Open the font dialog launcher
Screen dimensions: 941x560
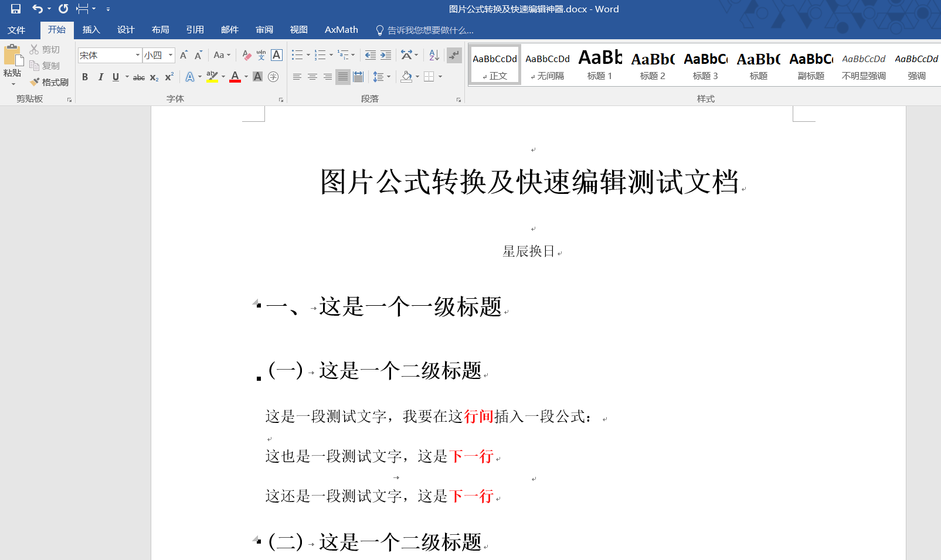[281, 100]
